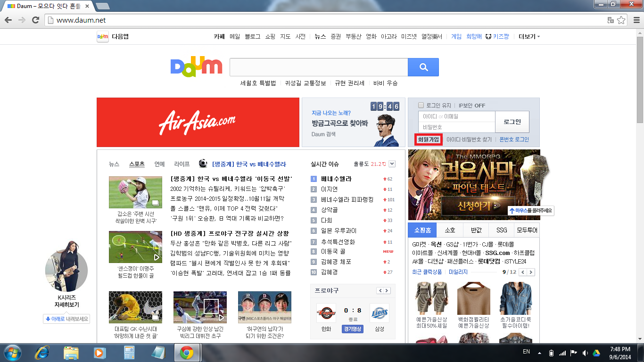
Task: Select the 쇼핑홈 shopping tab
Action: (422, 230)
